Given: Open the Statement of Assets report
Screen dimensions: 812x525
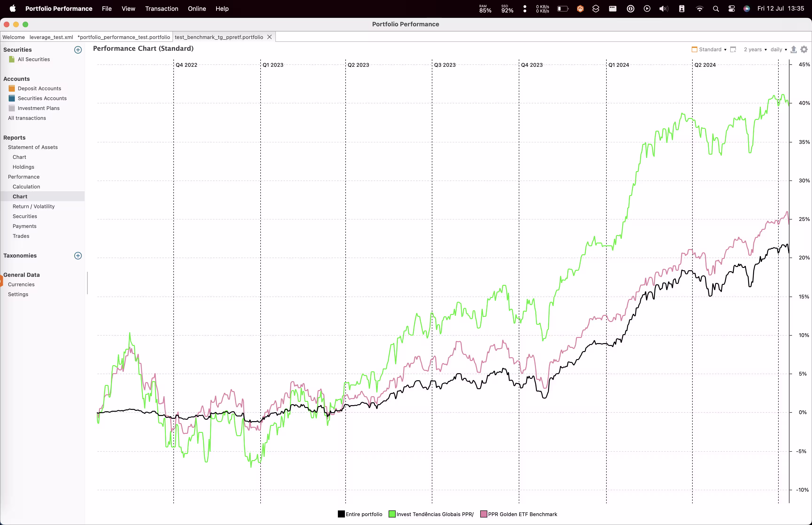Looking at the screenshot, I should 33,147.
